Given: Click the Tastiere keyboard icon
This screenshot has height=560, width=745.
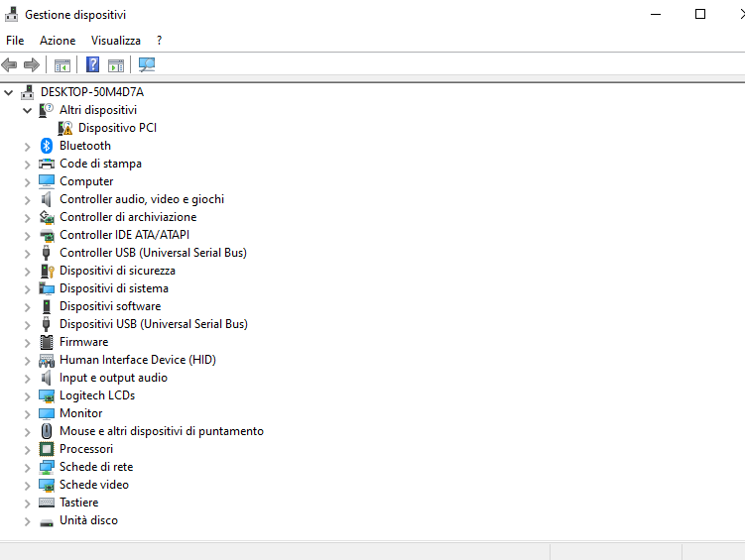Looking at the screenshot, I should [47, 503].
